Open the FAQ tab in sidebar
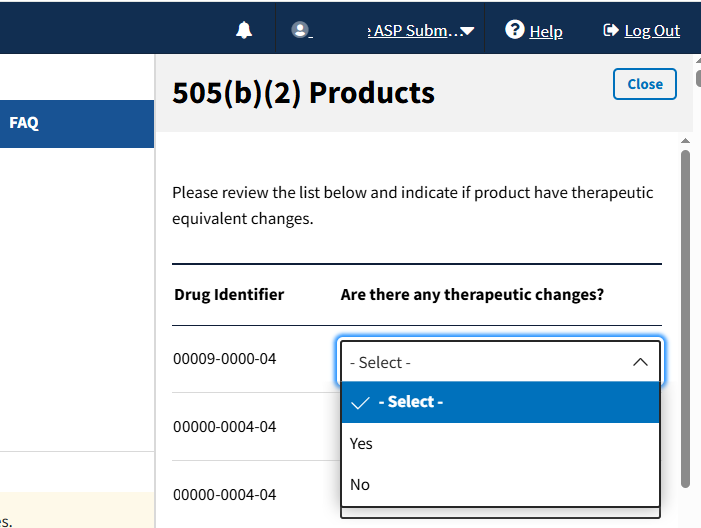Image resolution: width=701 pixels, height=528 pixels. click(x=24, y=123)
